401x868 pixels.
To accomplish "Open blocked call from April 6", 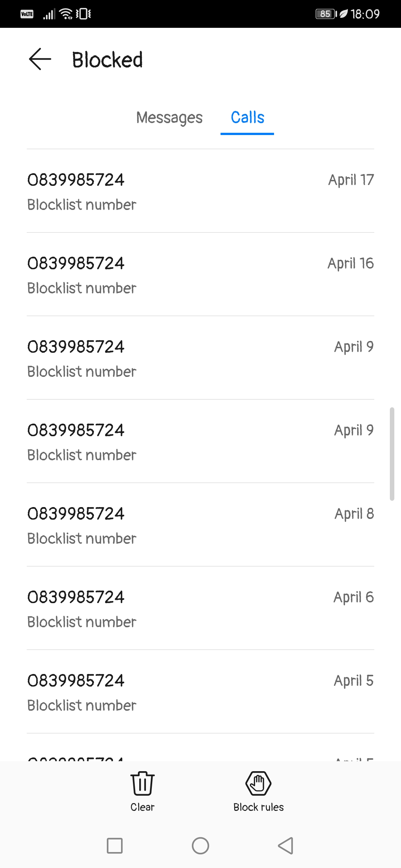I will (x=200, y=608).
